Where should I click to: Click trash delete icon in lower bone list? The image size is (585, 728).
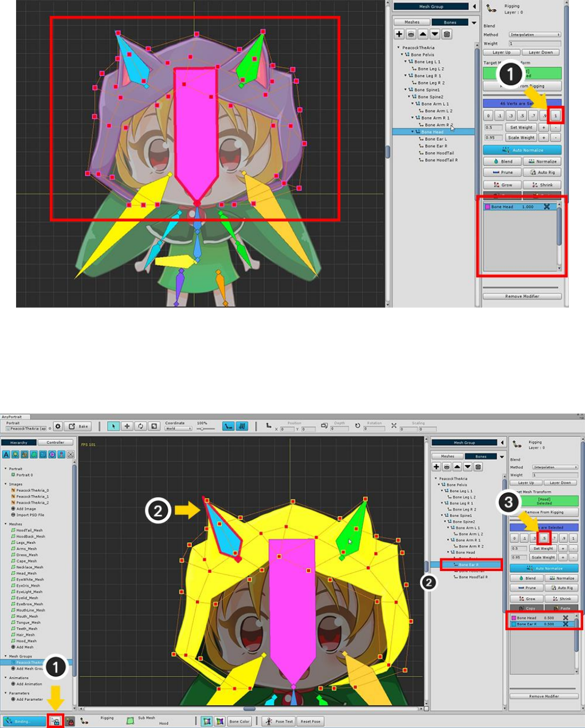(478, 467)
